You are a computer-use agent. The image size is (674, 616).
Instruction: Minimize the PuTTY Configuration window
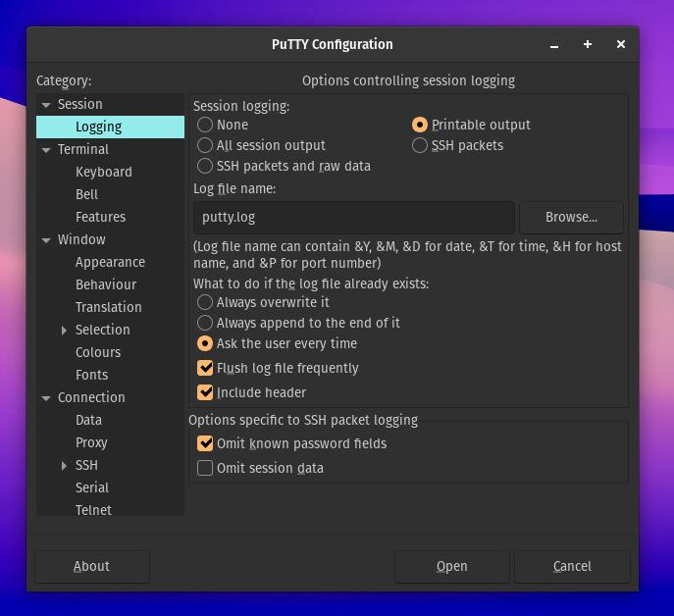[x=554, y=45]
